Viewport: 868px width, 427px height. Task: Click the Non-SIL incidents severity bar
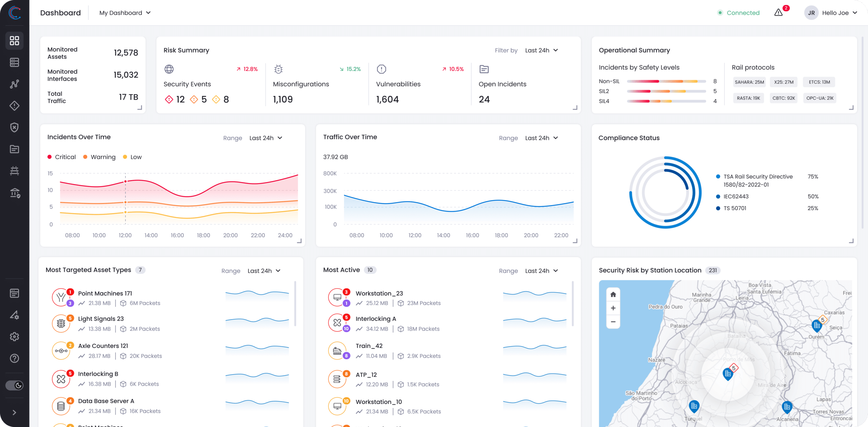[x=666, y=81]
